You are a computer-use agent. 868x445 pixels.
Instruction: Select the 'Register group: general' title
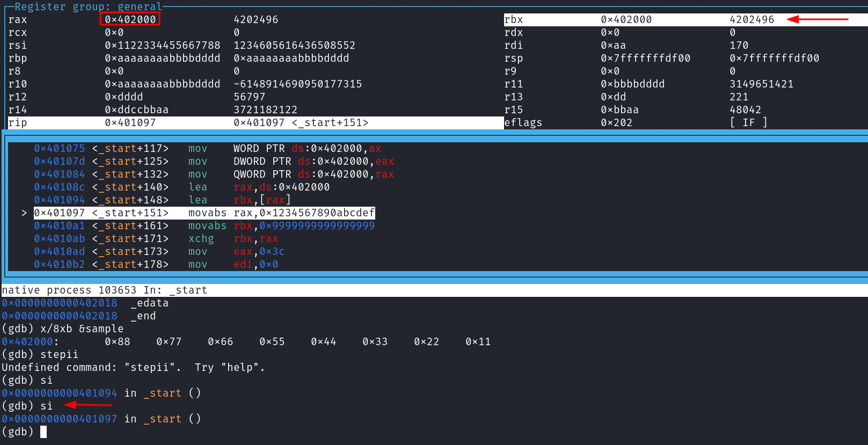pyautogui.click(x=87, y=6)
